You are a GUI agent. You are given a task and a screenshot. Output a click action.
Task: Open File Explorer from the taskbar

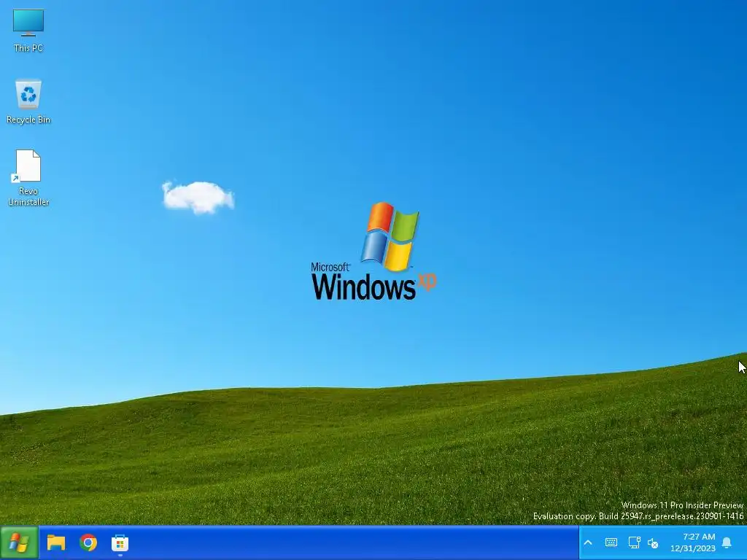tap(55, 542)
